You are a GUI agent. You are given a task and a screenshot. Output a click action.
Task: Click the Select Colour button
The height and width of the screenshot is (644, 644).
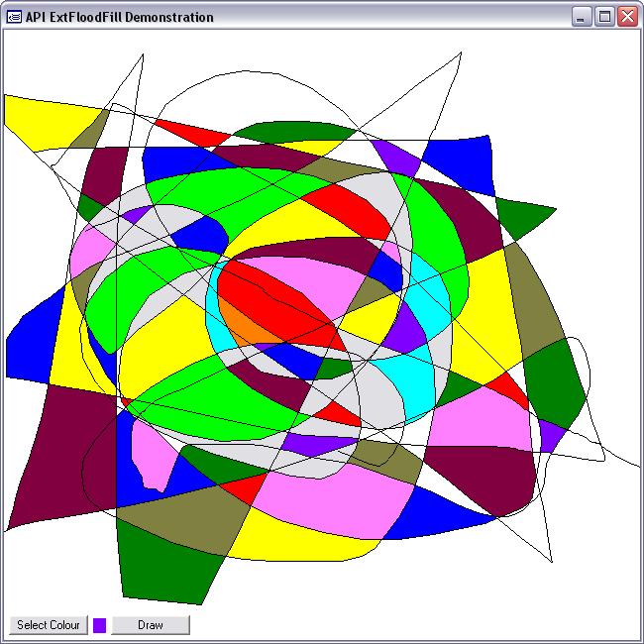coord(49,625)
